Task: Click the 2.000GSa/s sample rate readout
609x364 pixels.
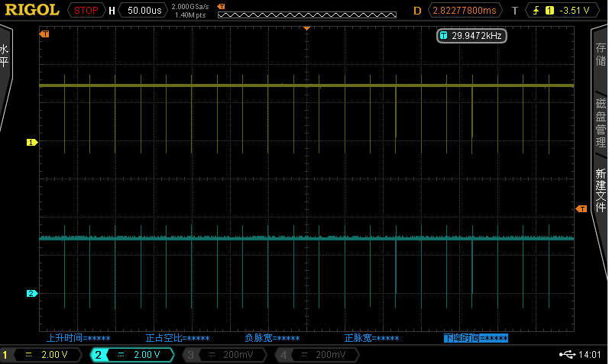Action: (190, 7)
